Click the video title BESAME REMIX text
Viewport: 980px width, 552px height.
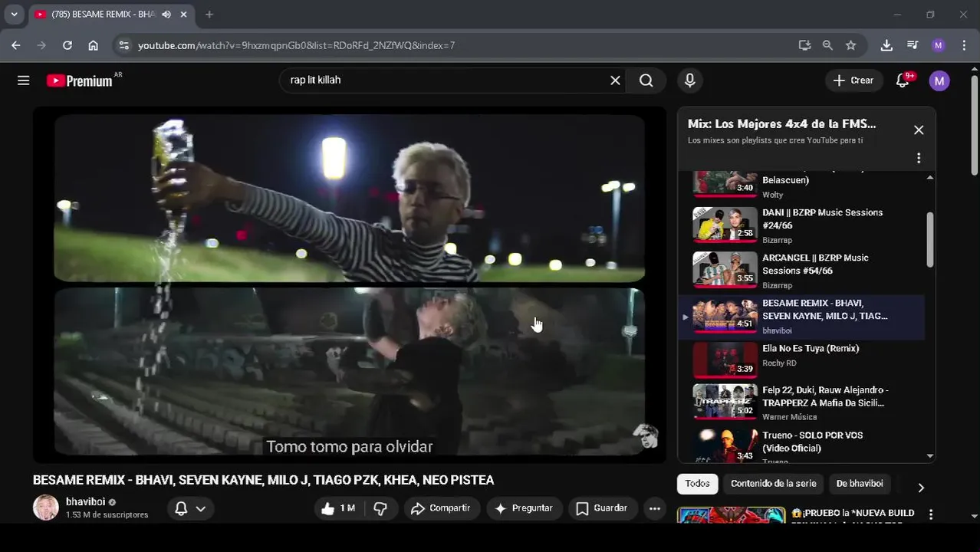coord(263,480)
